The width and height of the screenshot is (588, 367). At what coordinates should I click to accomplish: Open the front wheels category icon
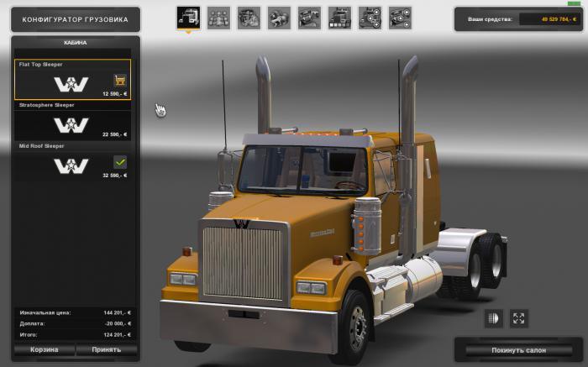[370, 18]
